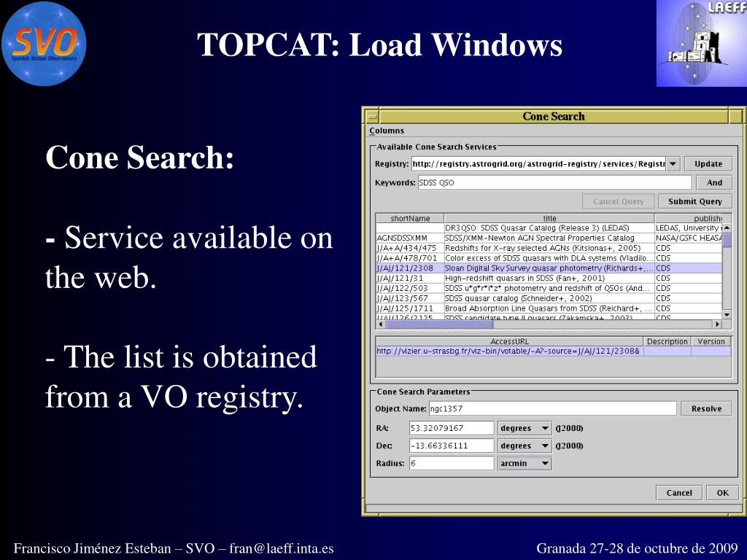Screen dimensions: 747x560
Task: Select the DR3QSO SDSS Quasar Catalog row
Action: pos(549,228)
